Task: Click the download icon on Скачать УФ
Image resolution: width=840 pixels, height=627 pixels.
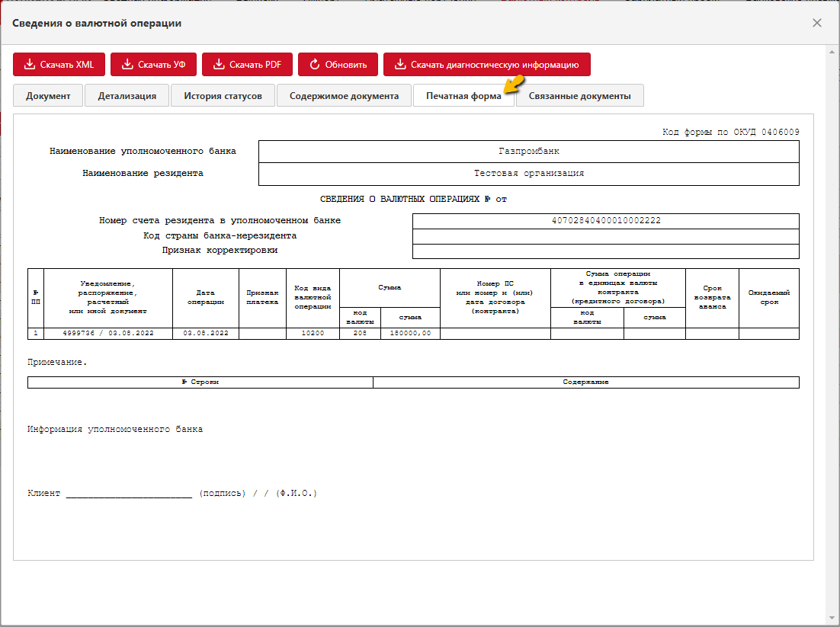Action: click(127, 64)
